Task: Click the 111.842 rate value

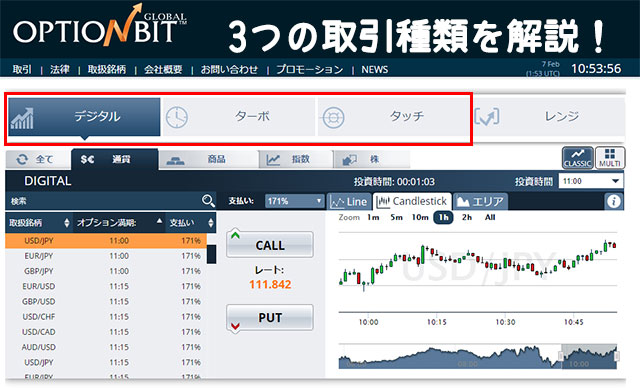Action: coord(270,284)
